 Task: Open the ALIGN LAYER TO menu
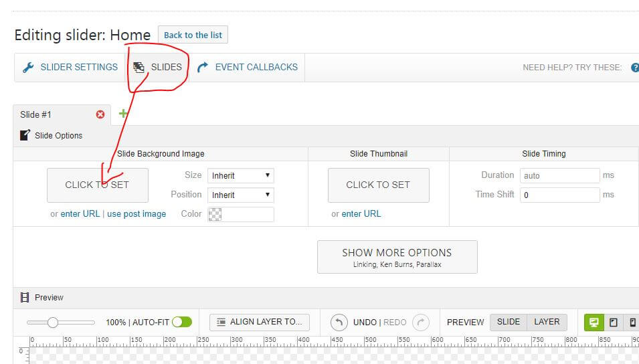(260, 322)
